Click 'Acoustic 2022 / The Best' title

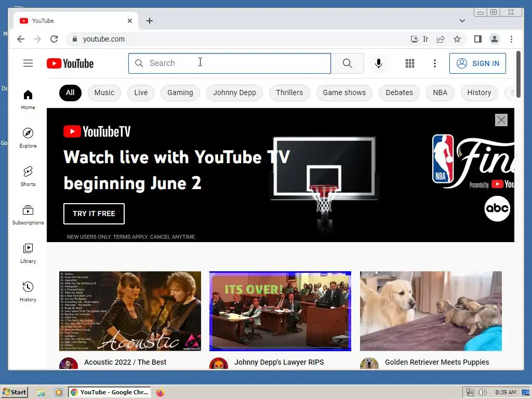[125, 362]
